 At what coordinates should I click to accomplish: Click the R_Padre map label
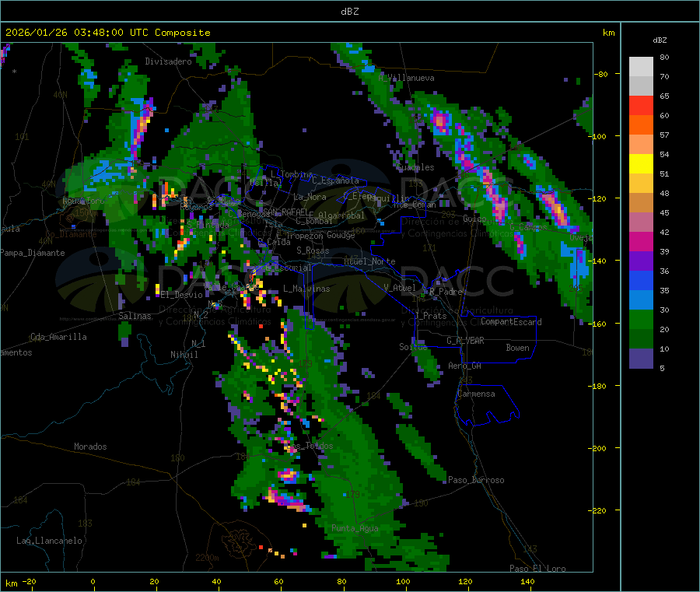point(446,292)
